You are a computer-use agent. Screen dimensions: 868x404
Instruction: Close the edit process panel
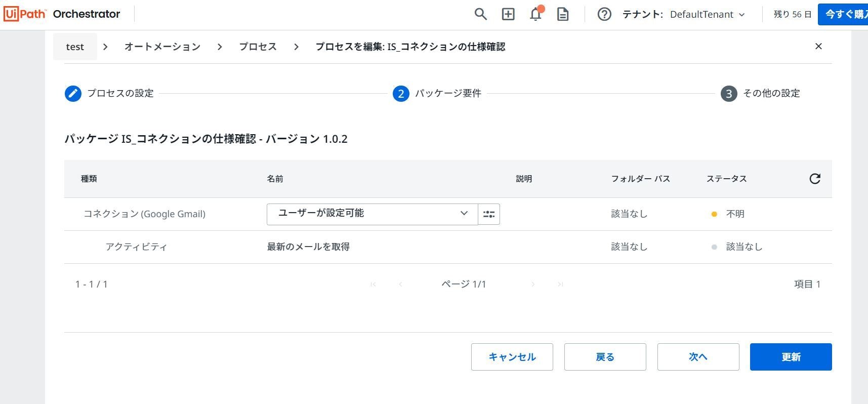coord(818,47)
